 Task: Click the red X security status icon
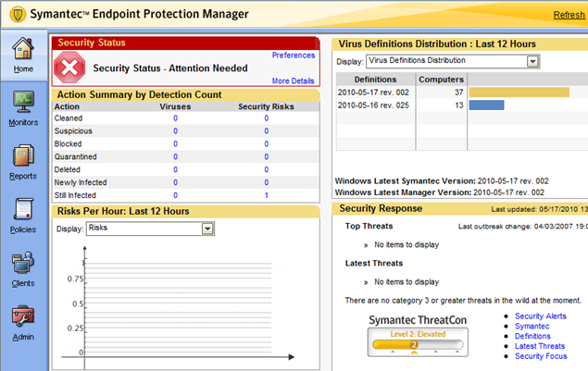69,68
